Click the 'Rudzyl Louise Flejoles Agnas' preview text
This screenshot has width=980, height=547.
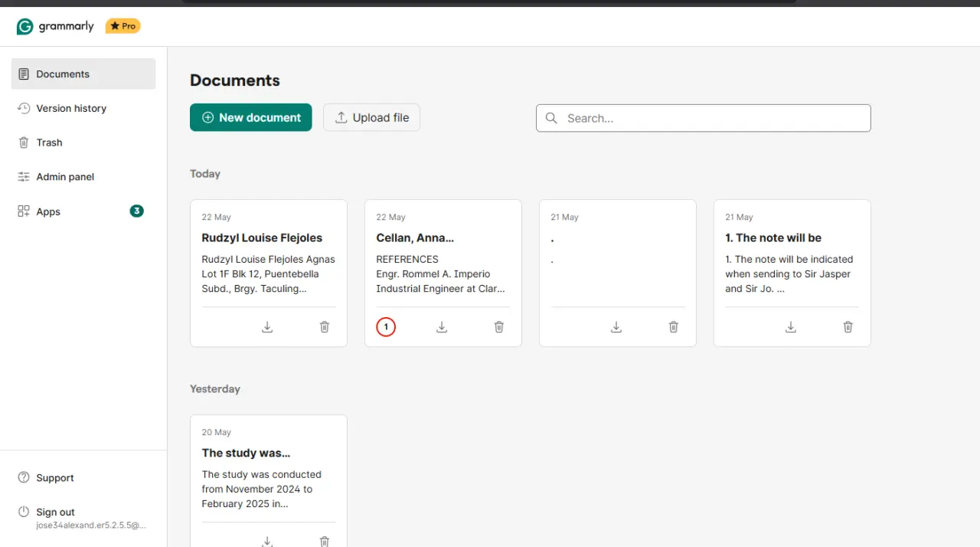coord(269,260)
